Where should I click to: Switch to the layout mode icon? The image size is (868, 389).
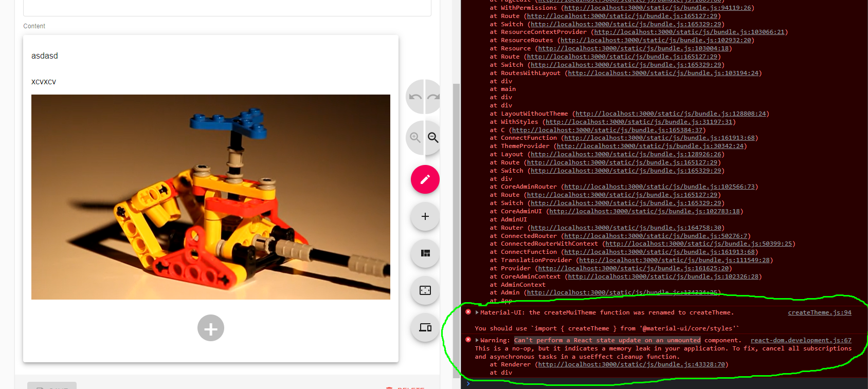[x=425, y=253]
